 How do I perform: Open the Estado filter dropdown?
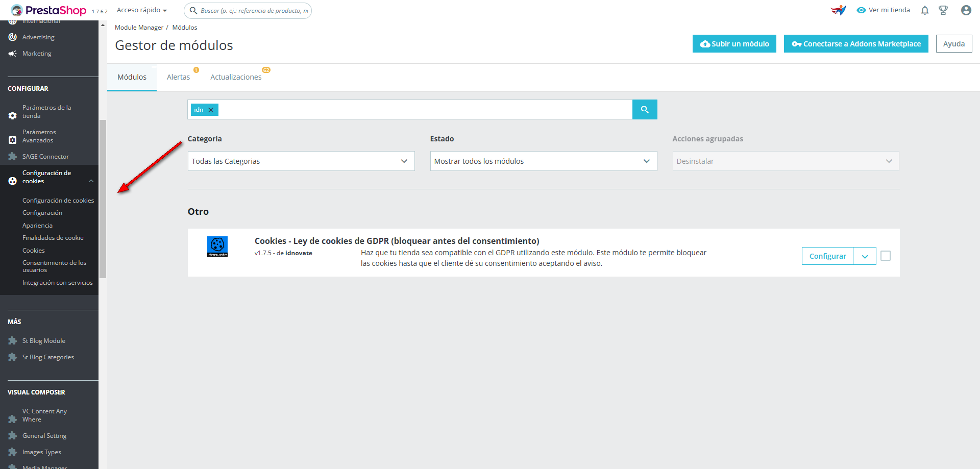coord(544,161)
